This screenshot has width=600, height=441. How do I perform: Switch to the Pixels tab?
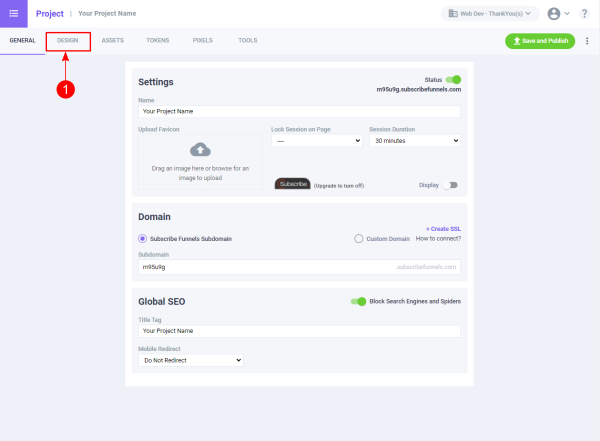[203, 41]
